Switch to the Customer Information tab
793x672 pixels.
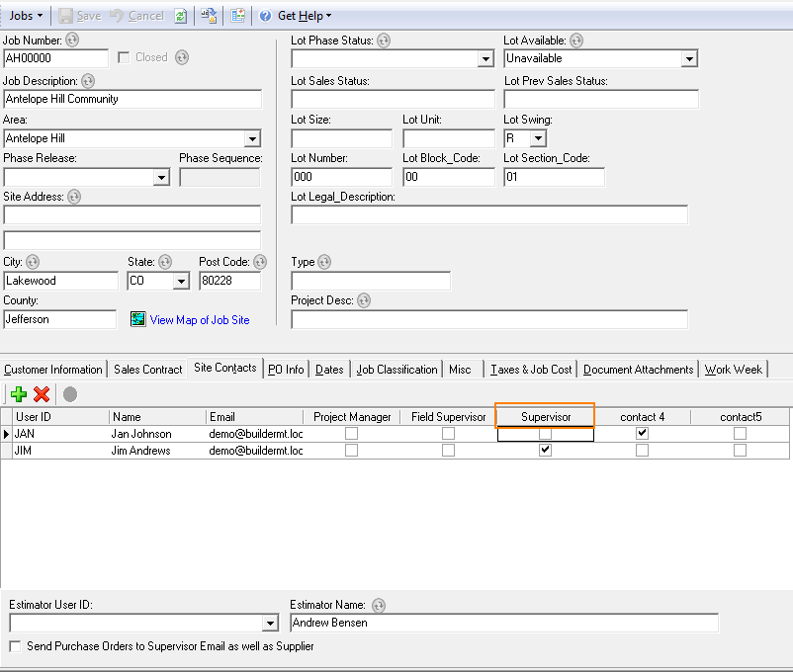click(53, 370)
